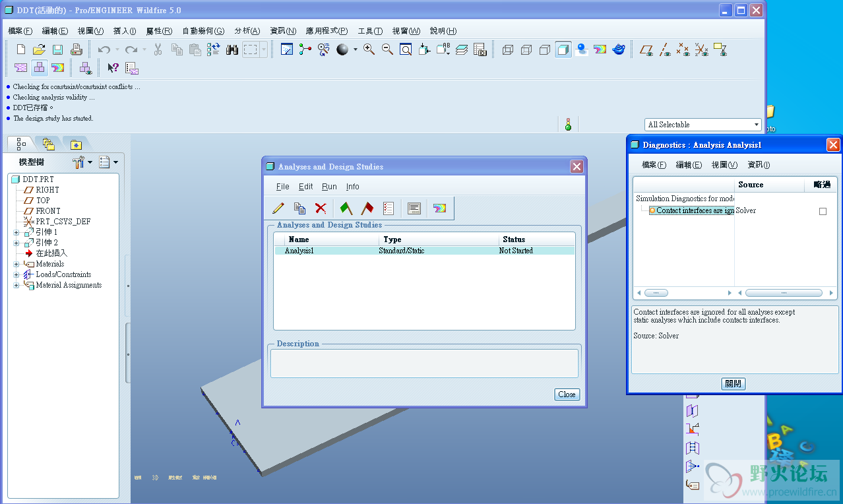Select the Analysis1 row
Image resolution: width=843 pixels, height=504 pixels.
(425, 251)
